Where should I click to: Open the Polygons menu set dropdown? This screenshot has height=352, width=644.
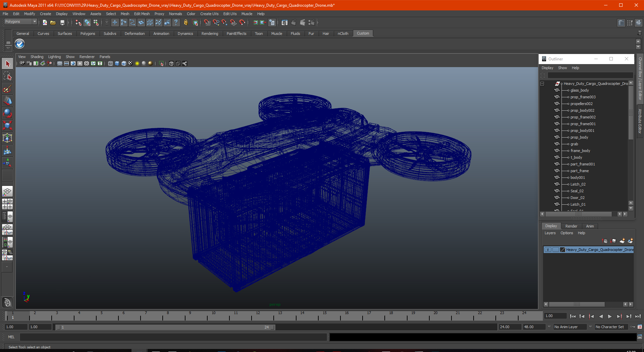click(20, 21)
